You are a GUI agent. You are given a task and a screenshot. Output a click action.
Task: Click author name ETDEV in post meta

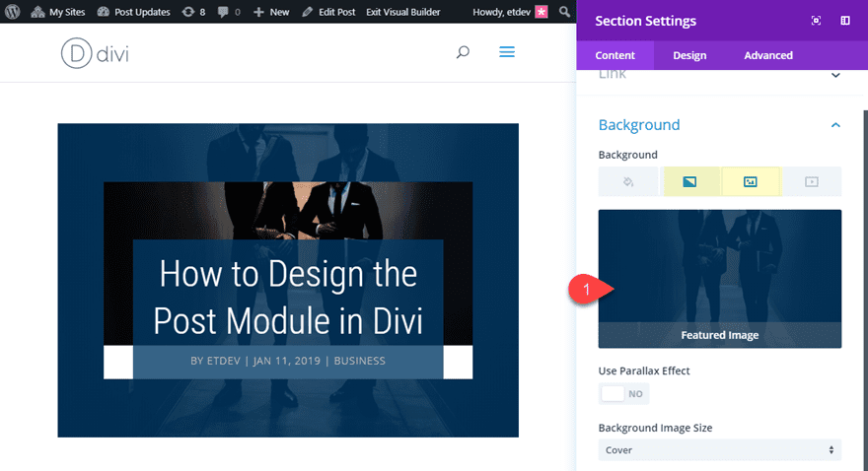click(x=223, y=361)
